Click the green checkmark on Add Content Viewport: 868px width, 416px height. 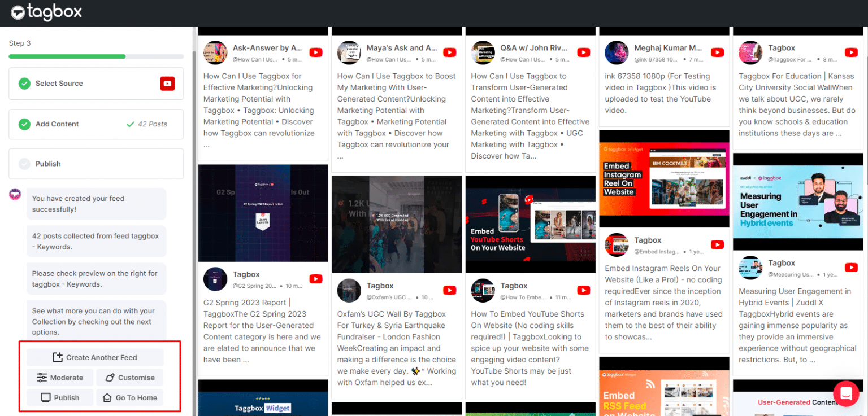(24, 124)
